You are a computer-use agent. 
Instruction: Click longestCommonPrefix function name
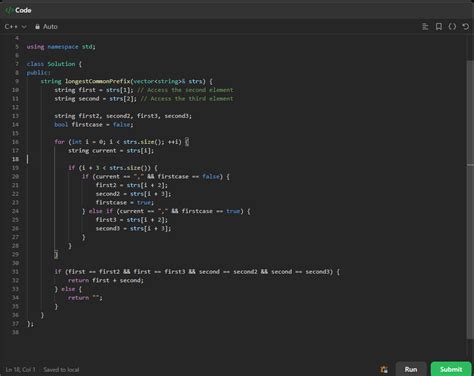[x=97, y=81]
